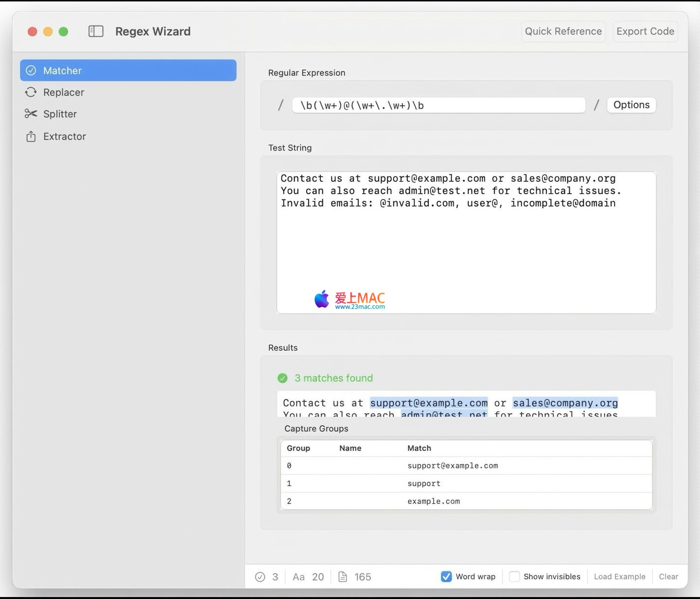This screenshot has width=700, height=599.
Task: Click the Aa pattern length icon
Action: point(298,577)
